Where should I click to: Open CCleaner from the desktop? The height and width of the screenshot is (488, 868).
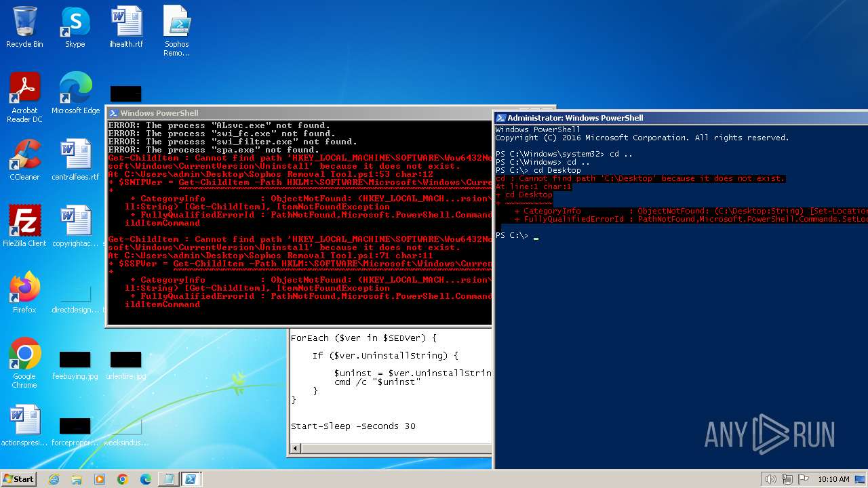tap(24, 160)
